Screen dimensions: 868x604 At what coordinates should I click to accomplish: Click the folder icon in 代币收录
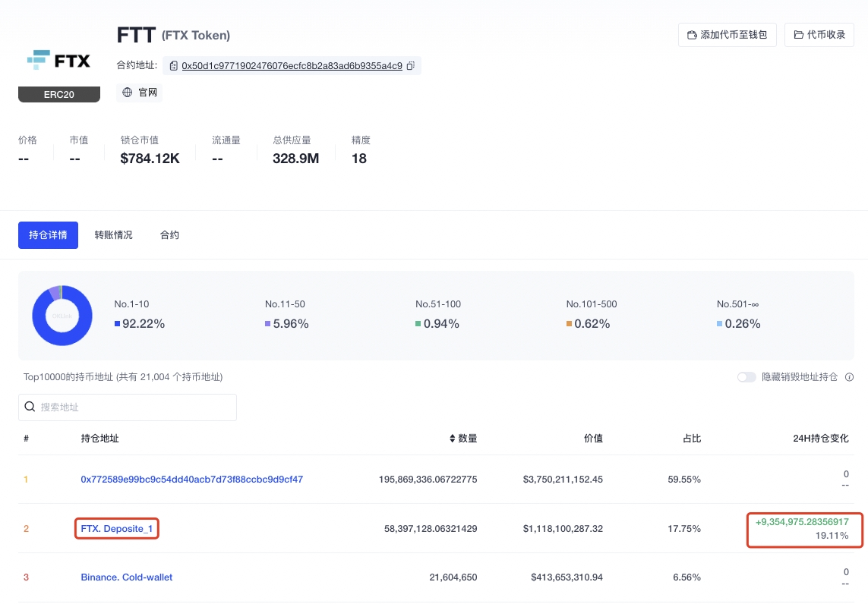[798, 35]
